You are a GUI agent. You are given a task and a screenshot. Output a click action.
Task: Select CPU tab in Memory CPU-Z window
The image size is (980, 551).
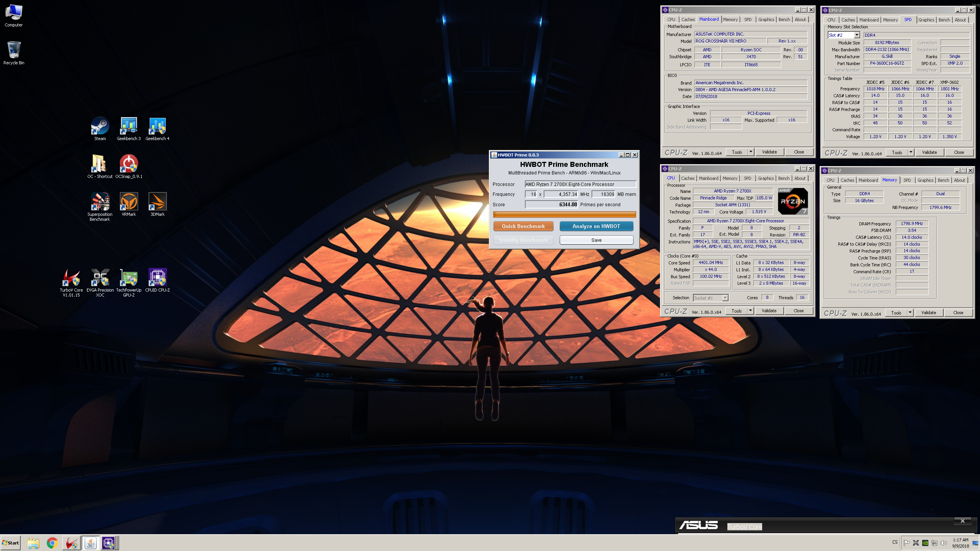830,180
